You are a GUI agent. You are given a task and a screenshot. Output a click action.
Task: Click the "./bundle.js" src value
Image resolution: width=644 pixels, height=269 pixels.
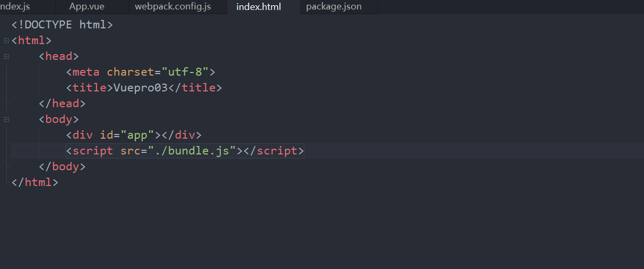coord(192,151)
